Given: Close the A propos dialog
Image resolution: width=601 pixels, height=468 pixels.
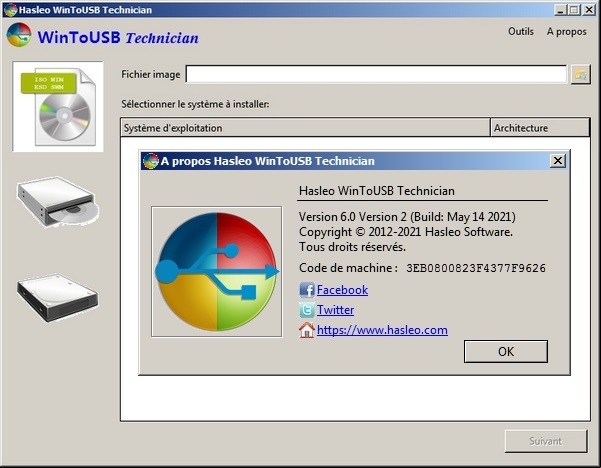Looking at the screenshot, I should 558,161.
